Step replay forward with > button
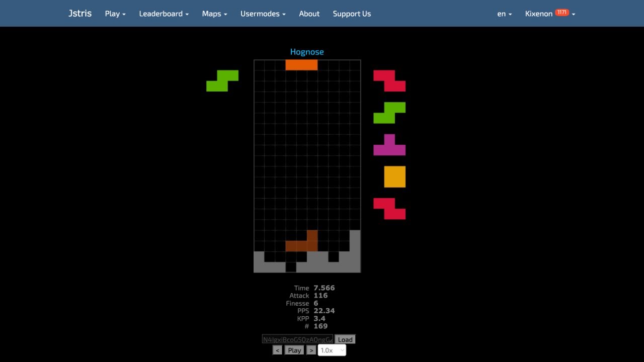The width and height of the screenshot is (644, 362). coord(311,350)
